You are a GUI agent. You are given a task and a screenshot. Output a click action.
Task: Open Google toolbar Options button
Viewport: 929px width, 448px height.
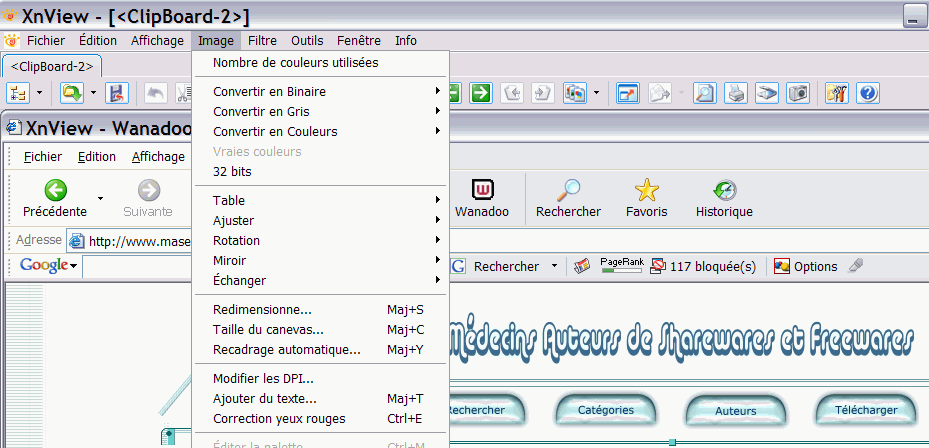pyautogui.click(x=806, y=267)
